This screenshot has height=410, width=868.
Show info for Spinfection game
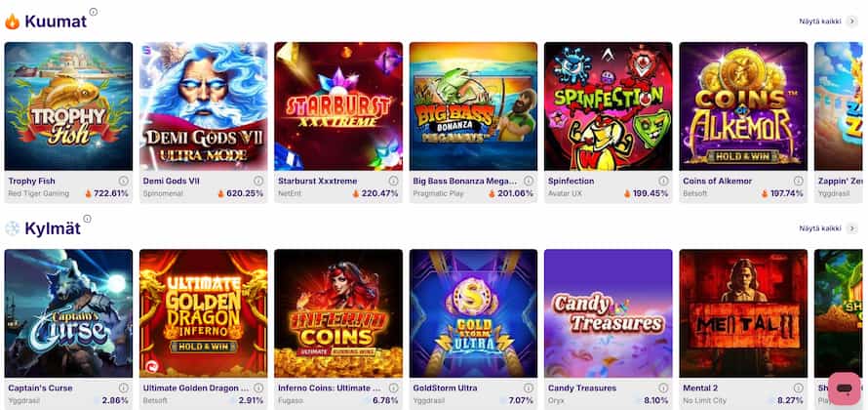[663, 181]
